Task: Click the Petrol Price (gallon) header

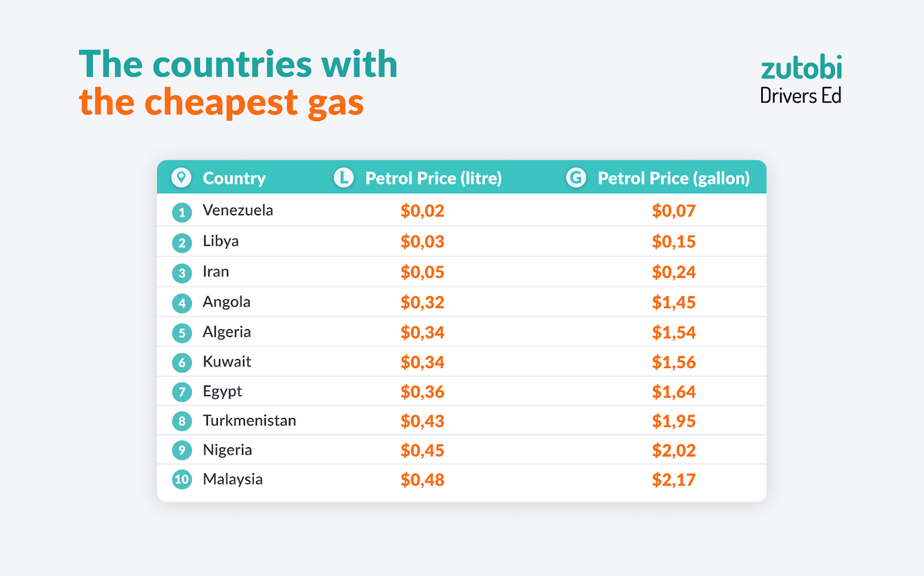Action: [673, 178]
